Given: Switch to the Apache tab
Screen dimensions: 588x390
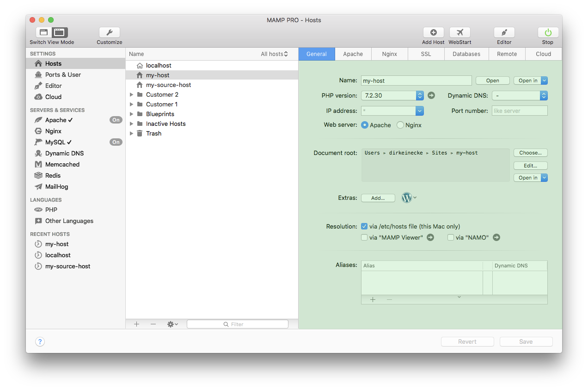Looking at the screenshot, I should (353, 54).
